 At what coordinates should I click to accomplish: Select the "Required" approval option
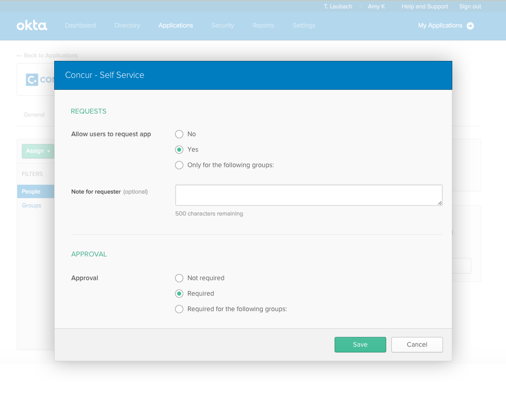179,293
